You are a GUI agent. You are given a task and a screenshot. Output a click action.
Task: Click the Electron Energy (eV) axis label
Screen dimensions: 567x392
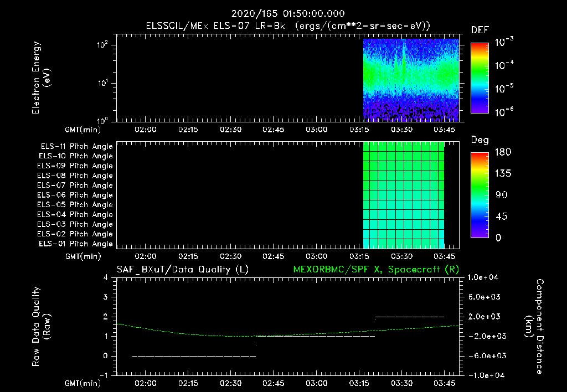(41, 78)
